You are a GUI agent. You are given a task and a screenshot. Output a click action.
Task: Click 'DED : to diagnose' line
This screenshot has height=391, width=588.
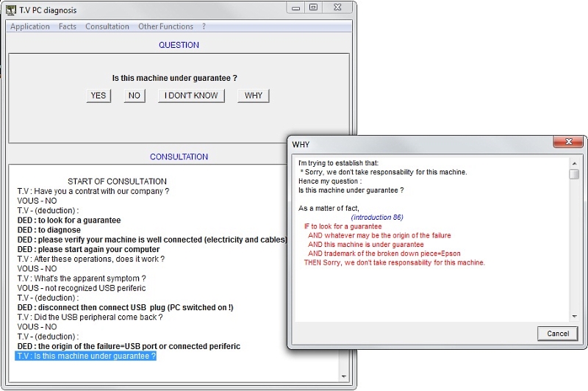pyautogui.click(x=49, y=230)
